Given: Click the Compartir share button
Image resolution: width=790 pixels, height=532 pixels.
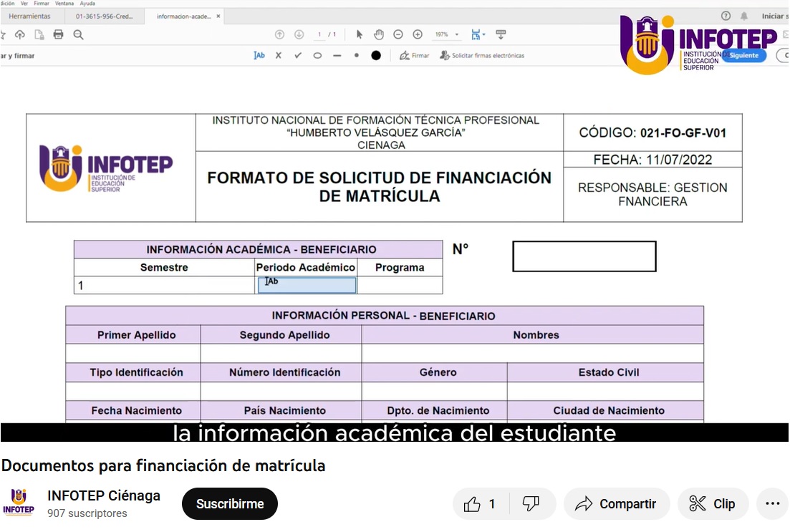Looking at the screenshot, I should click(x=617, y=504).
